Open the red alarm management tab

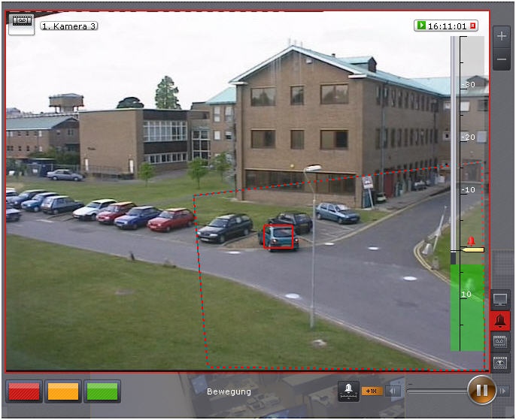pyautogui.click(x=500, y=320)
